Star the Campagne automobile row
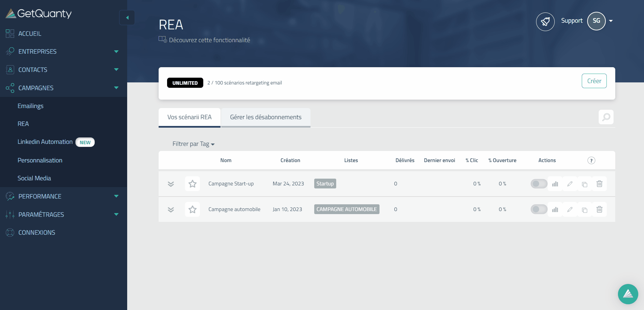Image resolution: width=644 pixels, height=310 pixels. [x=192, y=210]
